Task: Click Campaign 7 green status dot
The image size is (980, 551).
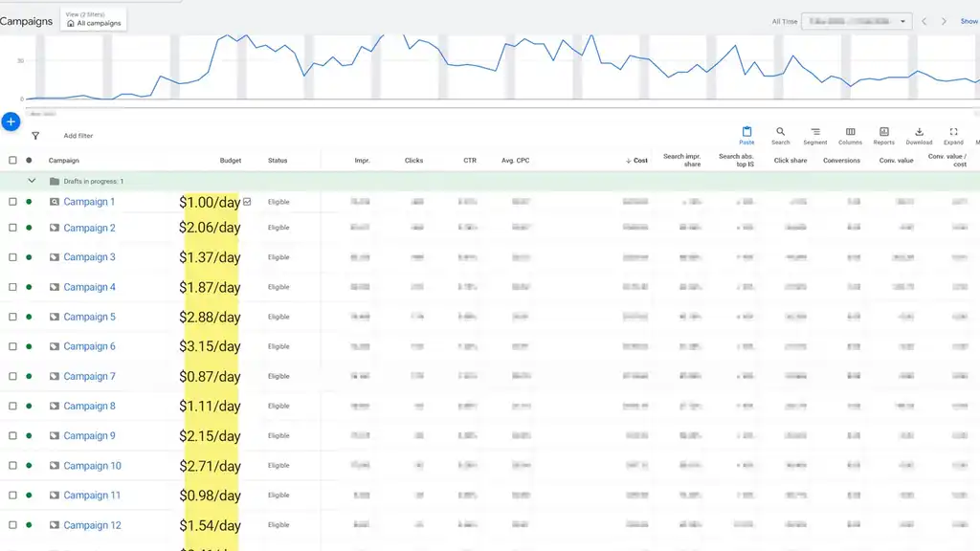Action: (x=29, y=376)
